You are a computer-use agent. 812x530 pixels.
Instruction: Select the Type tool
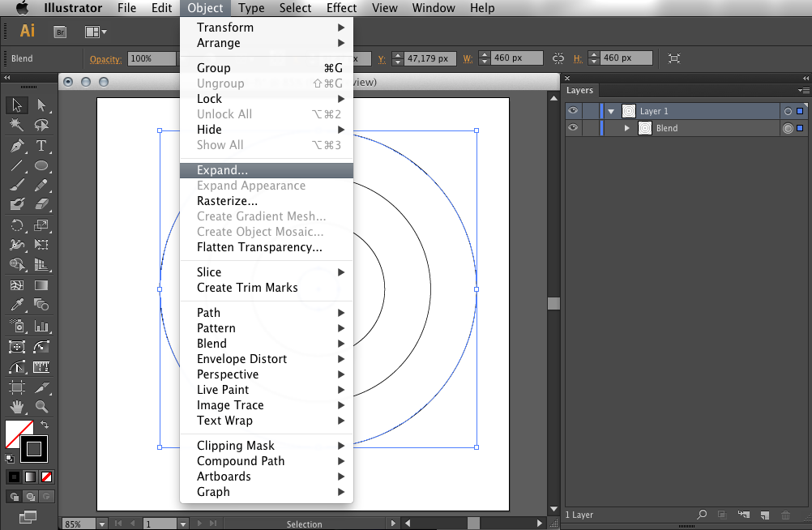41,146
